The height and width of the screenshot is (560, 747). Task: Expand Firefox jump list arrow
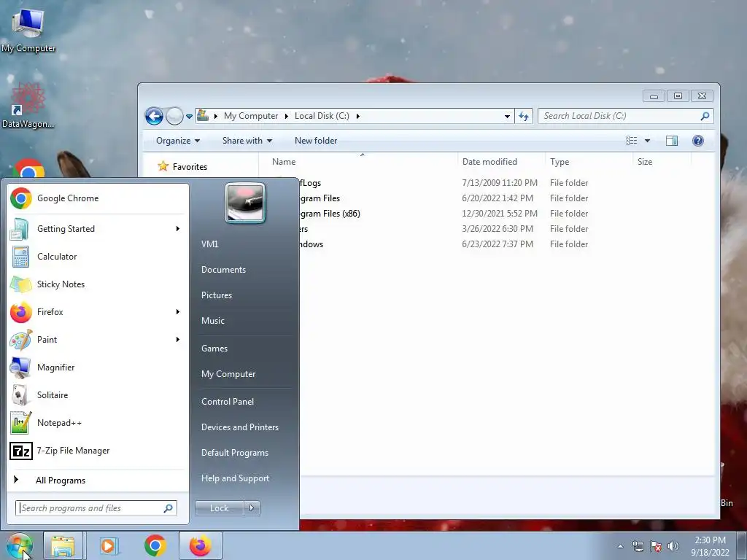[x=178, y=312]
